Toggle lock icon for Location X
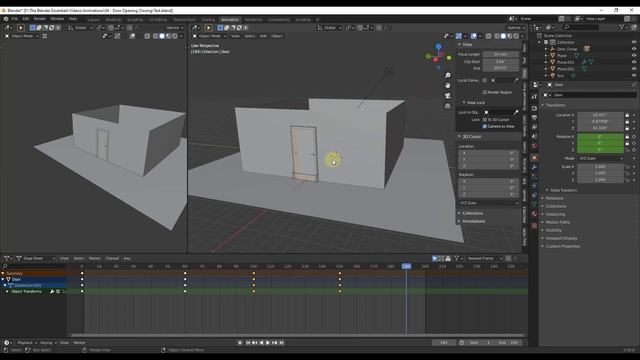 coord(627,115)
